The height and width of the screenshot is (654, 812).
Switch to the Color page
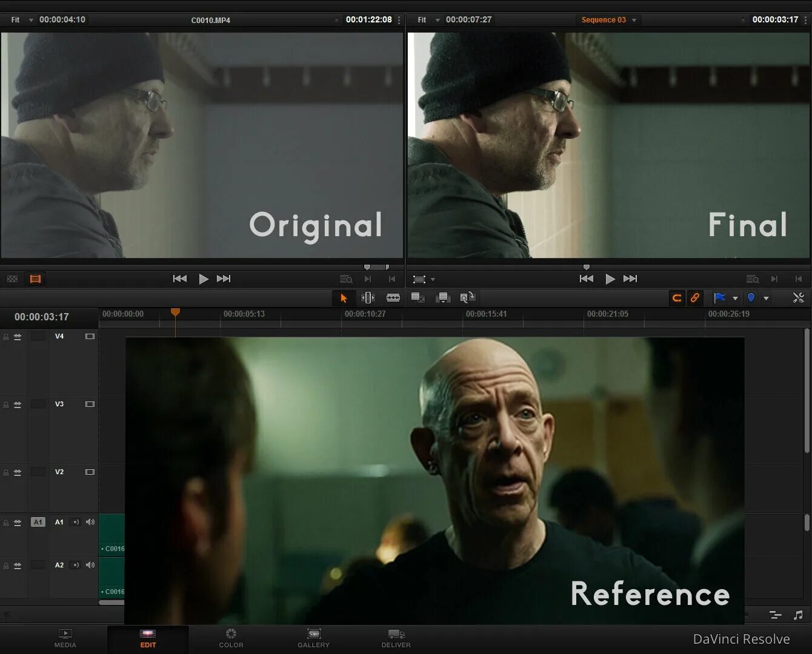pyautogui.click(x=231, y=639)
